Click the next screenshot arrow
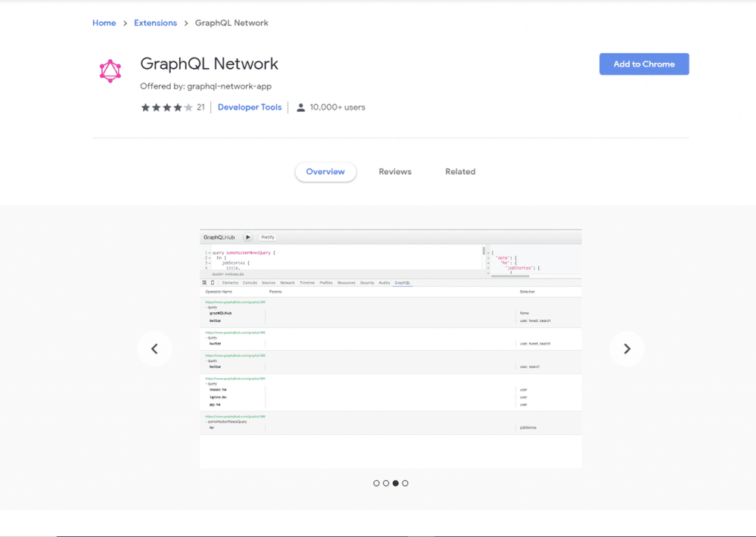Image resolution: width=756 pixels, height=537 pixels. coord(627,348)
